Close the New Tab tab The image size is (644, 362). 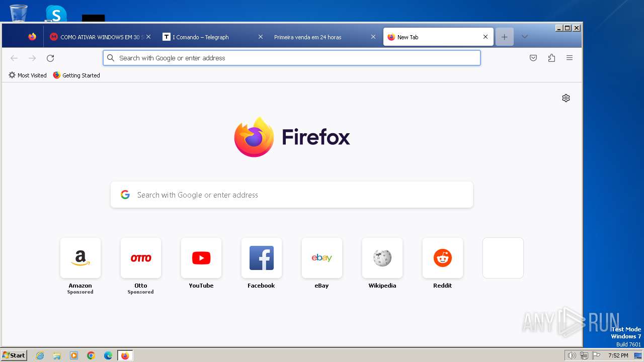pos(486,37)
